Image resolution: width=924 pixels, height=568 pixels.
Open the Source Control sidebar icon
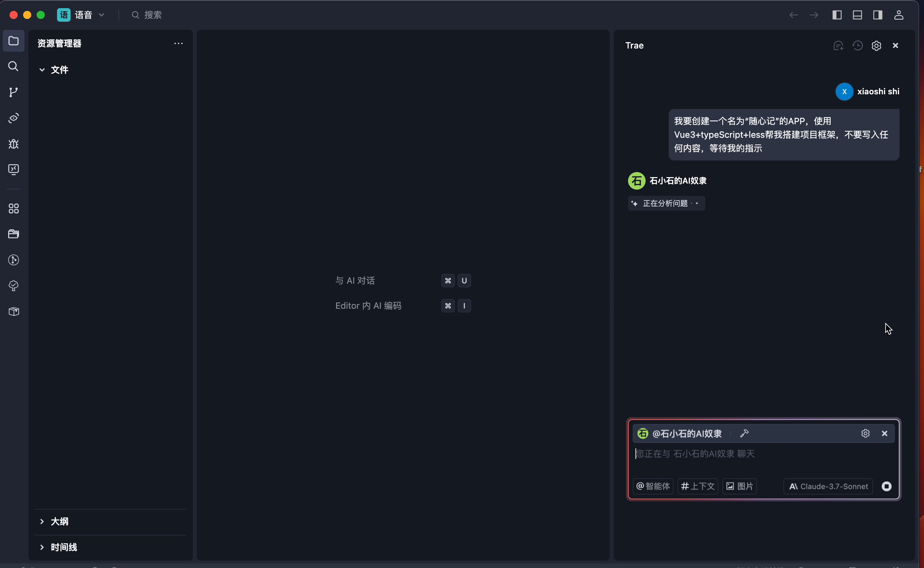pyautogui.click(x=14, y=92)
